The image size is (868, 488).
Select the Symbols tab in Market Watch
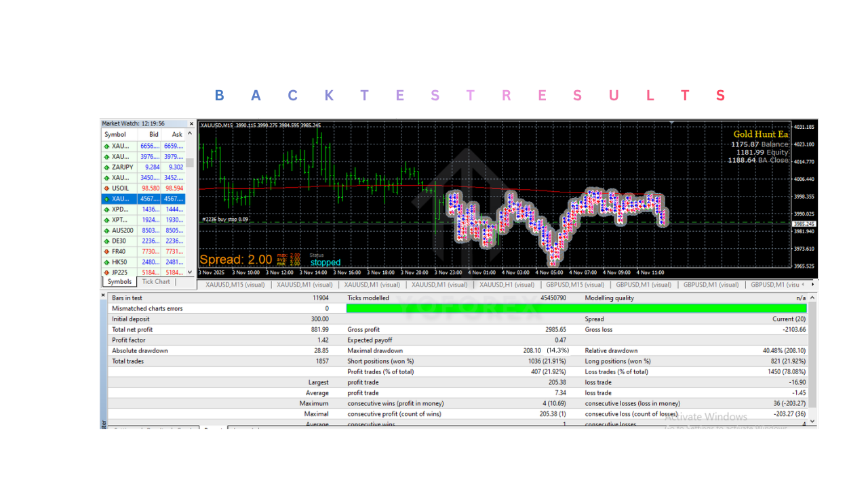[x=119, y=281]
